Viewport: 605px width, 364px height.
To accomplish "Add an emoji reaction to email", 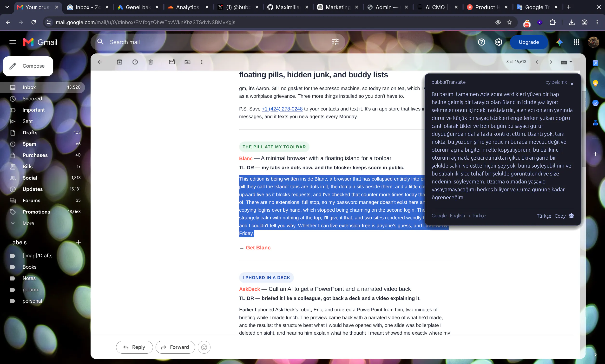I will point(204,347).
